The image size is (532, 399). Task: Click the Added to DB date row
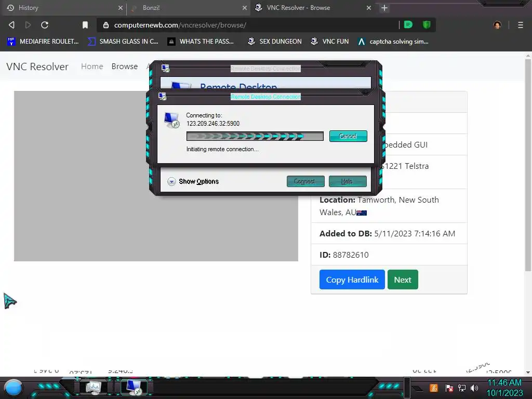click(x=389, y=233)
